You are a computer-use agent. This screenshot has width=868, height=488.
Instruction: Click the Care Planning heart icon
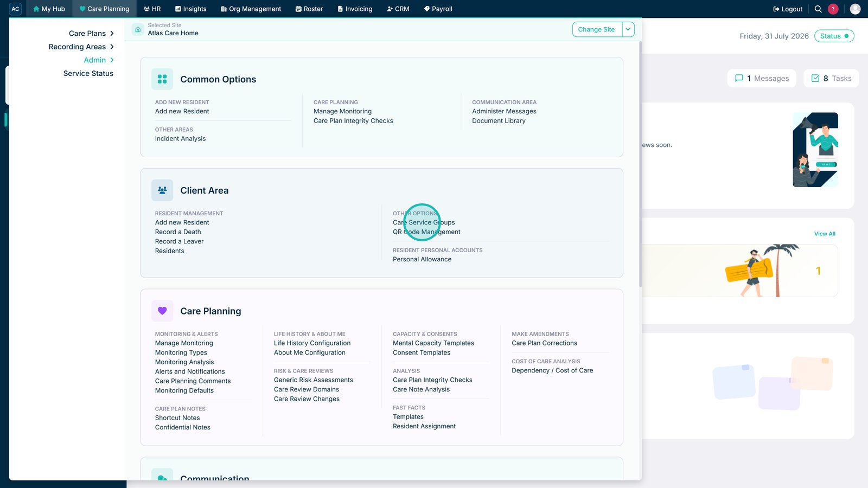coord(162,311)
